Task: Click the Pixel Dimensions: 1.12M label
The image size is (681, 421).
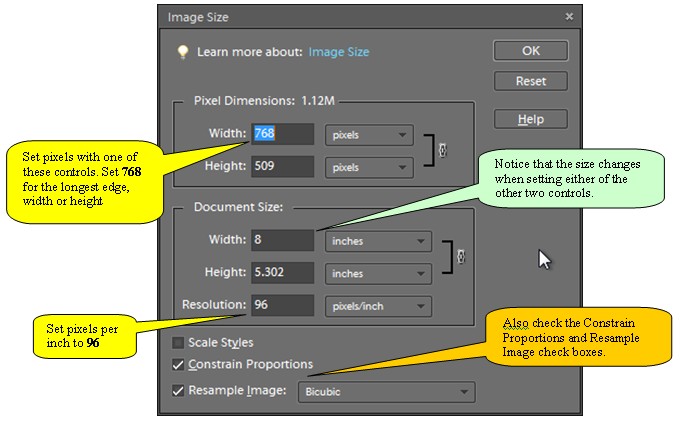Action: point(264,101)
